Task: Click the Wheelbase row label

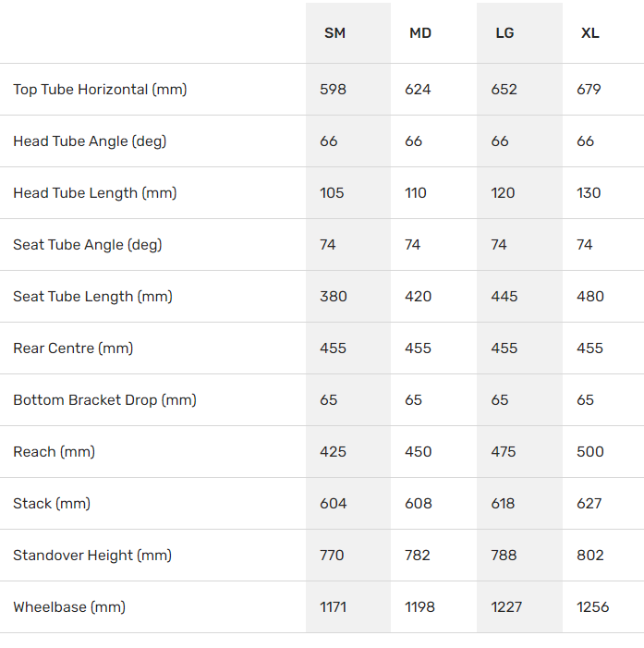Action: click(x=69, y=607)
